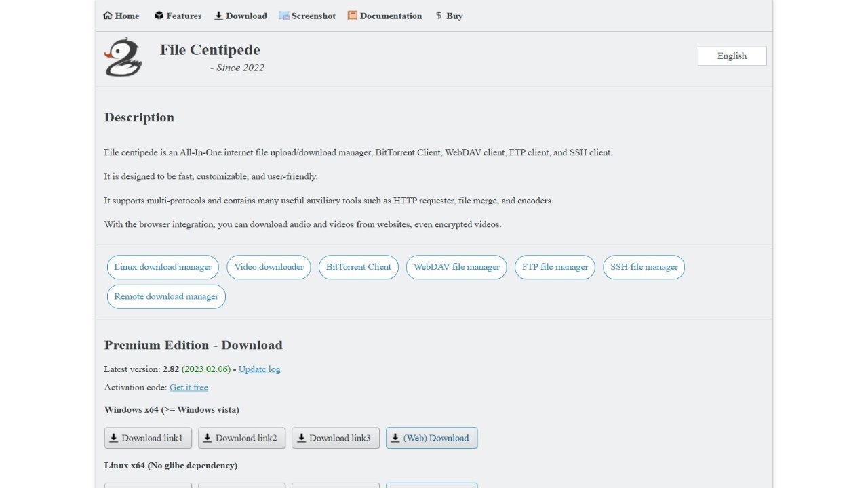Click the Buy dollar sign icon
868x488 pixels.
[x=439, y=16]
